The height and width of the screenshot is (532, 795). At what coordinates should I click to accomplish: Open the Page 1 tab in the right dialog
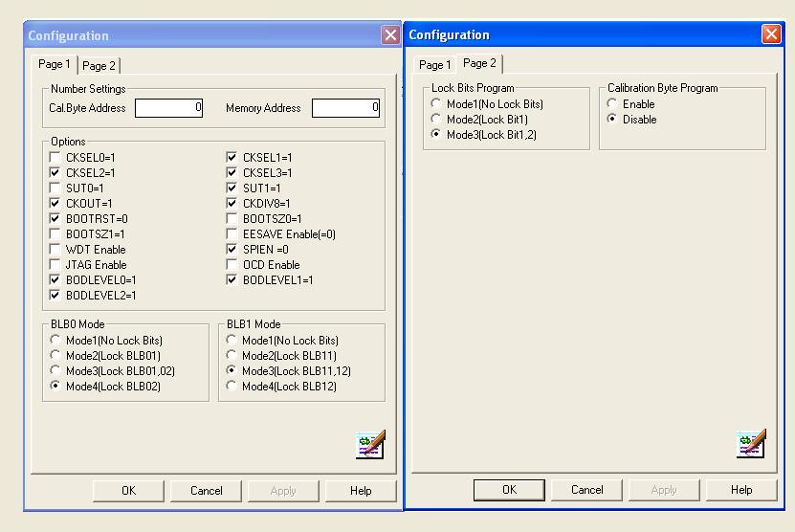coord(433,65)
